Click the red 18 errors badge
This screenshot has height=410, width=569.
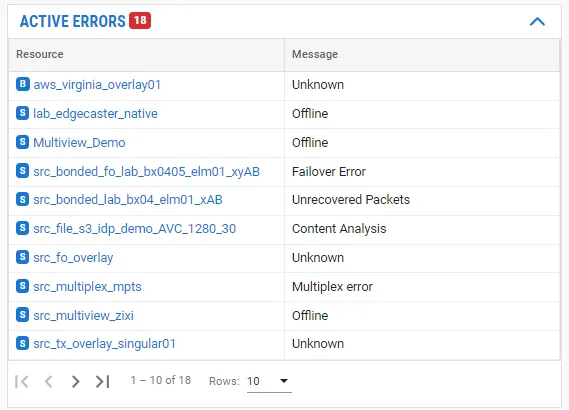pos(140,20)
